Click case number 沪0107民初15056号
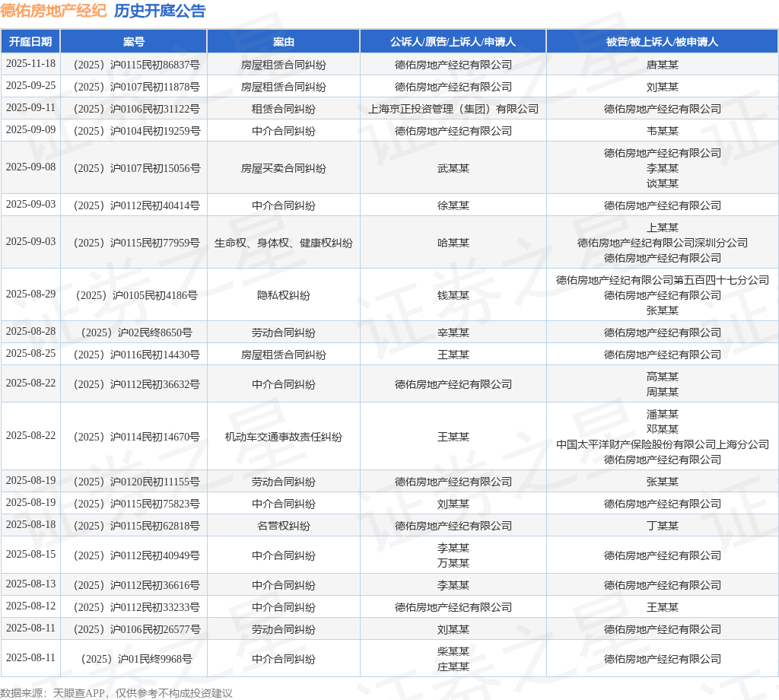 pos(137,168)
